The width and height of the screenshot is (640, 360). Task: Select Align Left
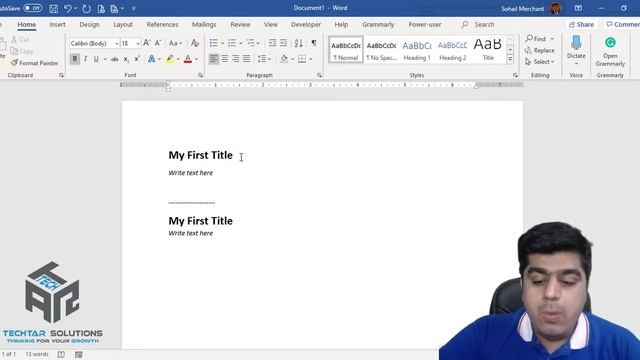(213, 59)
